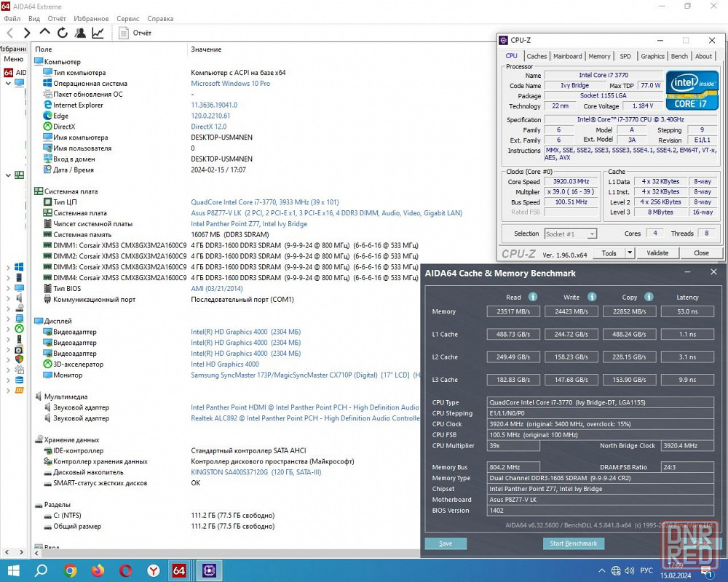Viewport: 728px width, 582px height.
Task: Go up one level in toolbar
Action: coord(44,32)
